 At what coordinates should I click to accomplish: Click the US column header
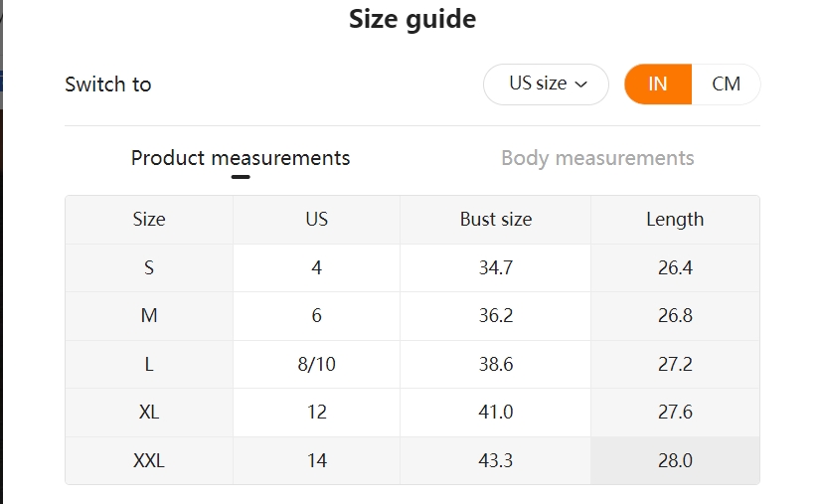(x=316, y=219)
